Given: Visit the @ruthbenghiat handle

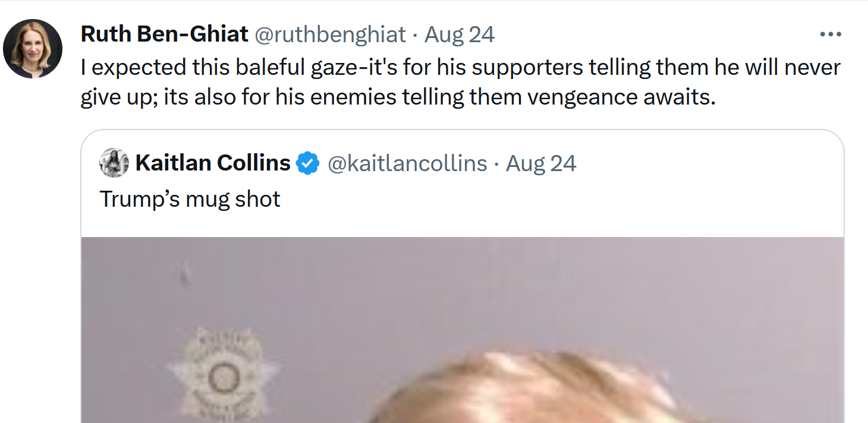Looking at the screenshot, I should click(331, 34).
